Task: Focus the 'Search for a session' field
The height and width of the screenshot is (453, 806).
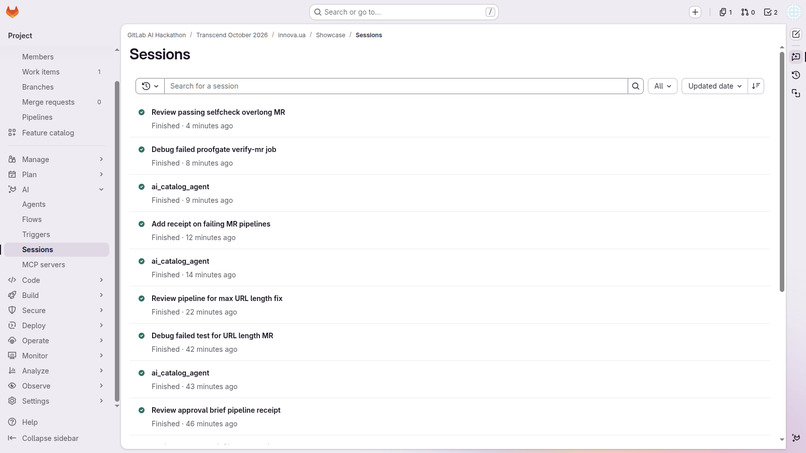Action: [396, 86]
